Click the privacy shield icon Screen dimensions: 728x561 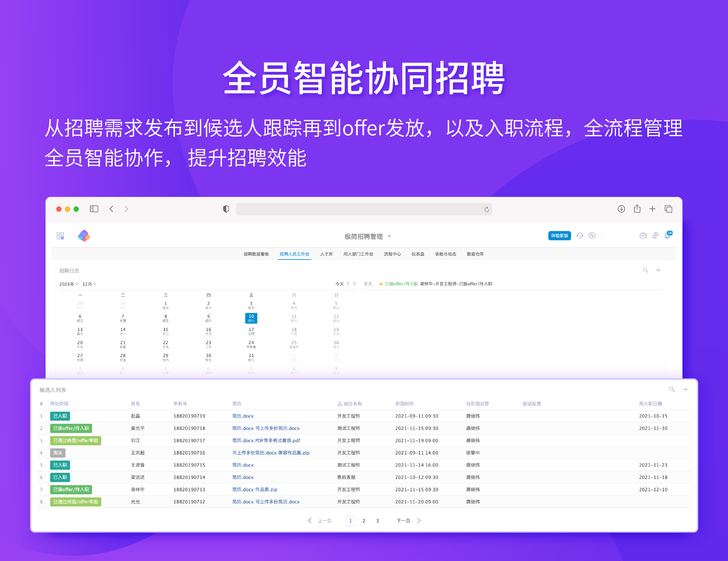[226, 209]
